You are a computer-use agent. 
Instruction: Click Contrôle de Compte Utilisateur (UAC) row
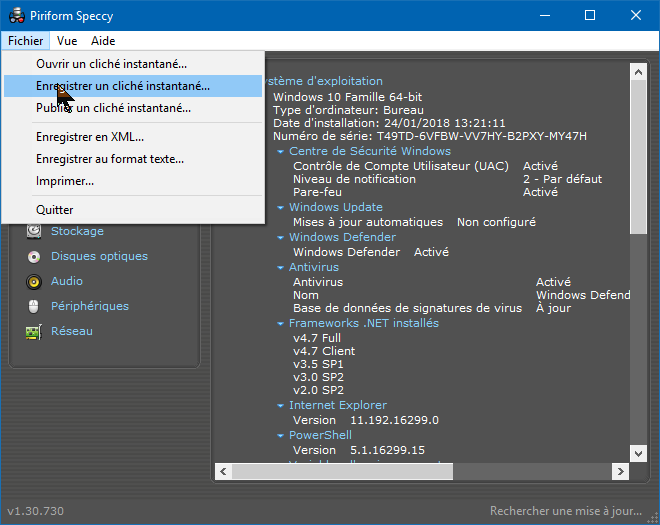pos(426,166)
